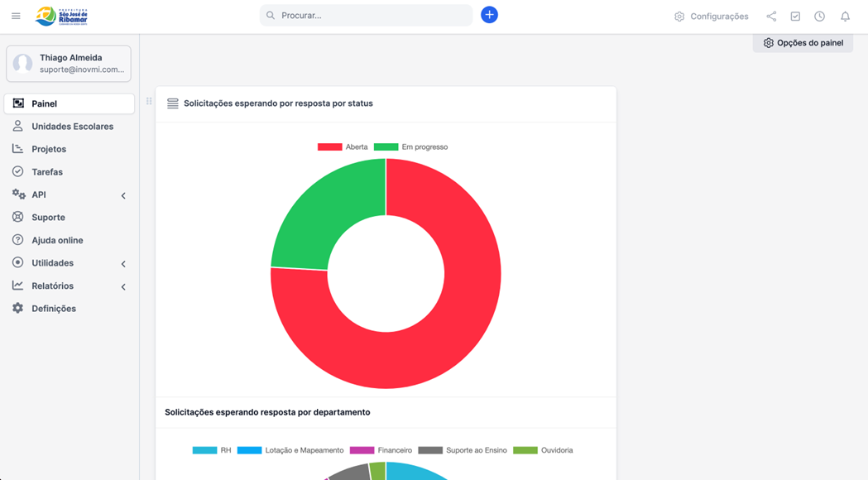Click the São José de Ribamar logo
868x480 pixels.
click(62, 16)
